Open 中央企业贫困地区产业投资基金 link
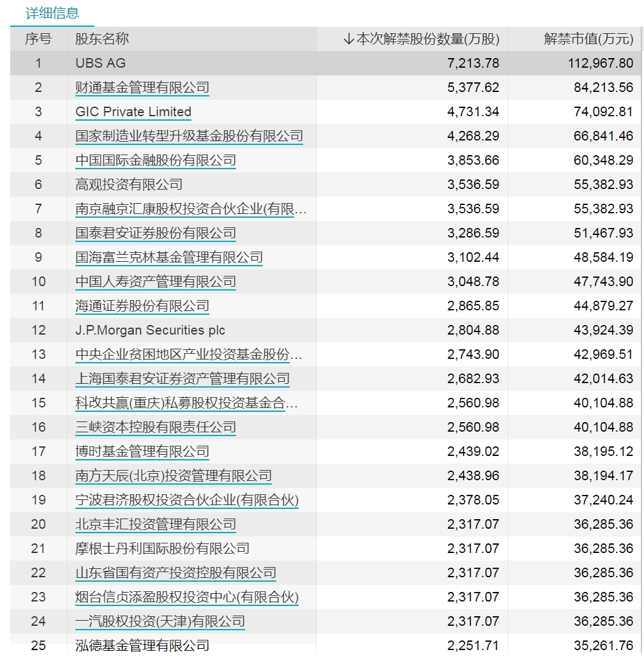 click(189, 354)
